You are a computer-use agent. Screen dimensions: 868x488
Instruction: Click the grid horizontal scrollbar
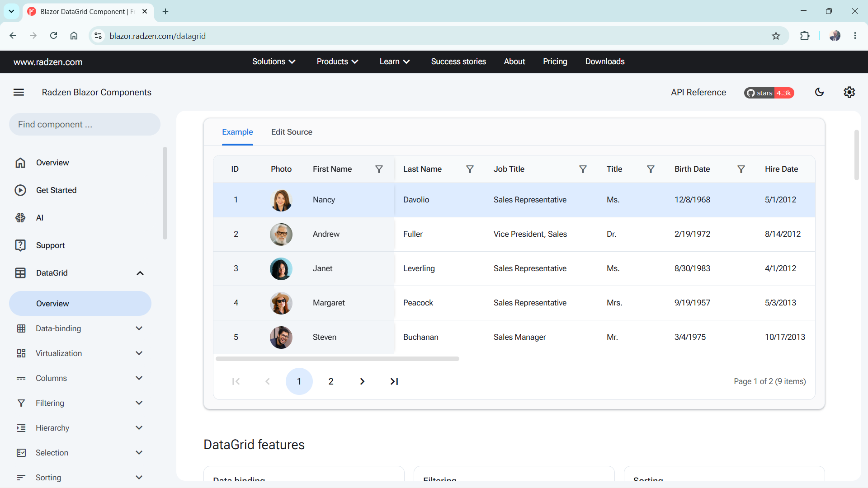point(337,359)
